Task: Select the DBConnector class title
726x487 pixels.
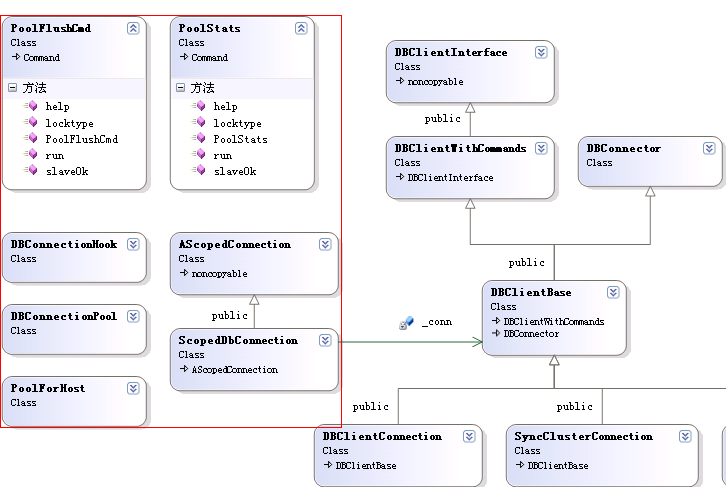Action: coord(624,148)
